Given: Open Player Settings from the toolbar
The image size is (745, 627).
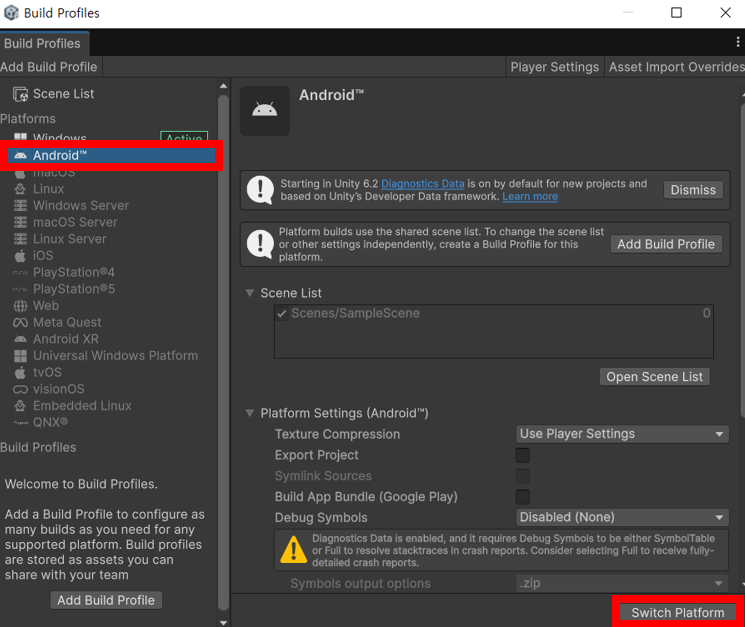Looking at the screenshot, I should tap(554, 67).
